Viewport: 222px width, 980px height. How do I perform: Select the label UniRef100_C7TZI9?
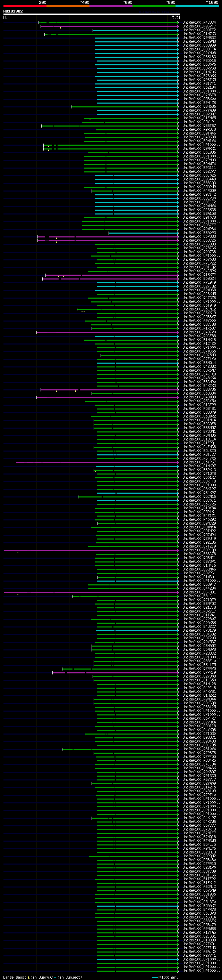pos(199,547)
